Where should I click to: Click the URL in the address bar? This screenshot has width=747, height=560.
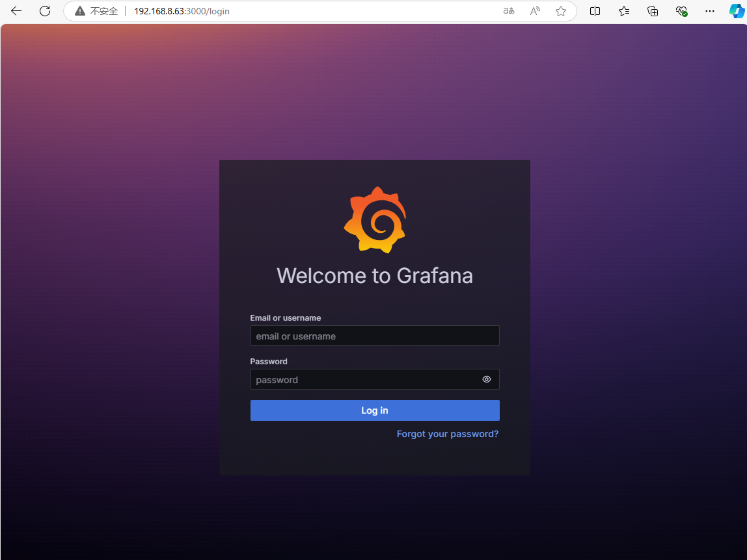182,11
